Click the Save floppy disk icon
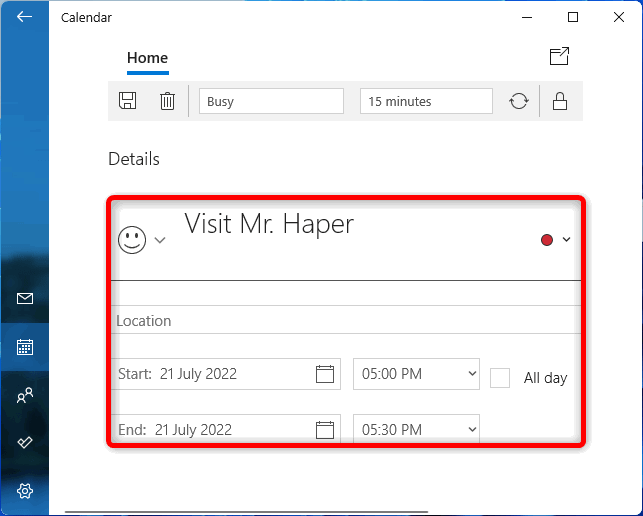This screenshot has height=516, width=643. click(x=128, y=100)
